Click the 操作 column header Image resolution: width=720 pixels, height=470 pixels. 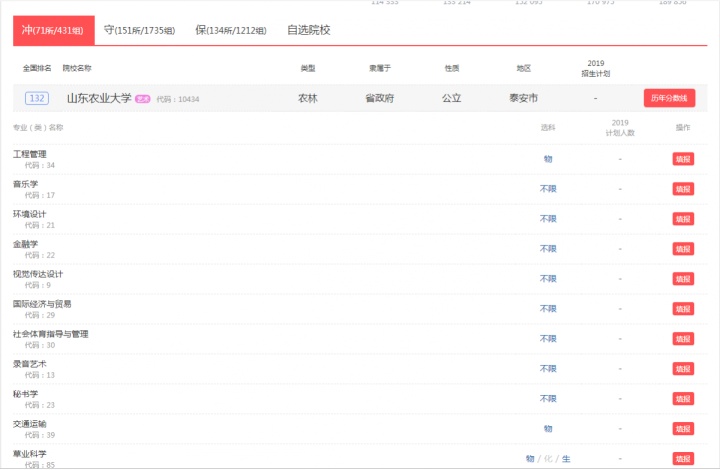click(683, 128)
